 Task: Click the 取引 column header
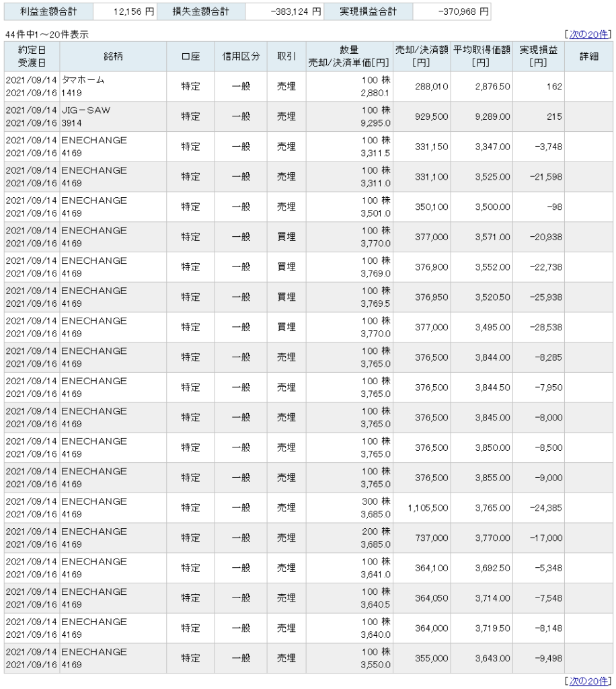(286, 57)
